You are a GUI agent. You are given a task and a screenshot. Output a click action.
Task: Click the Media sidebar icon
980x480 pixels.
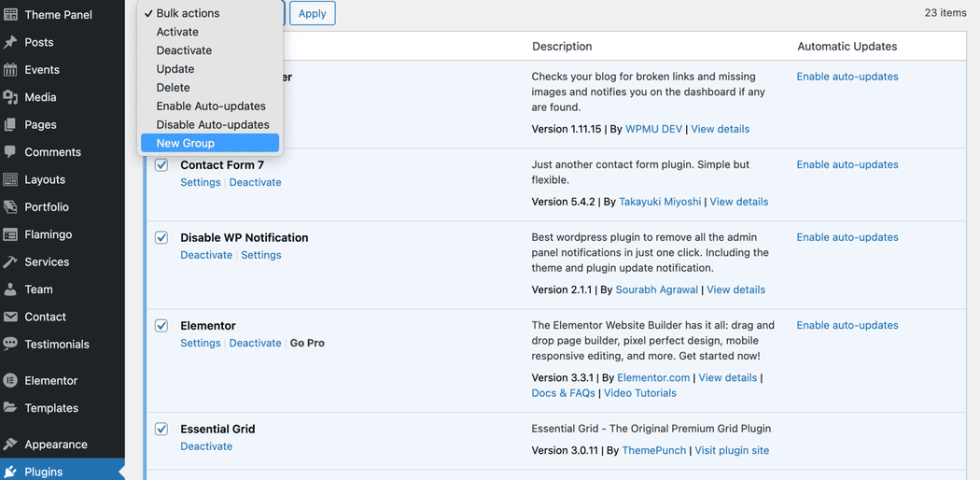(10, 97)
